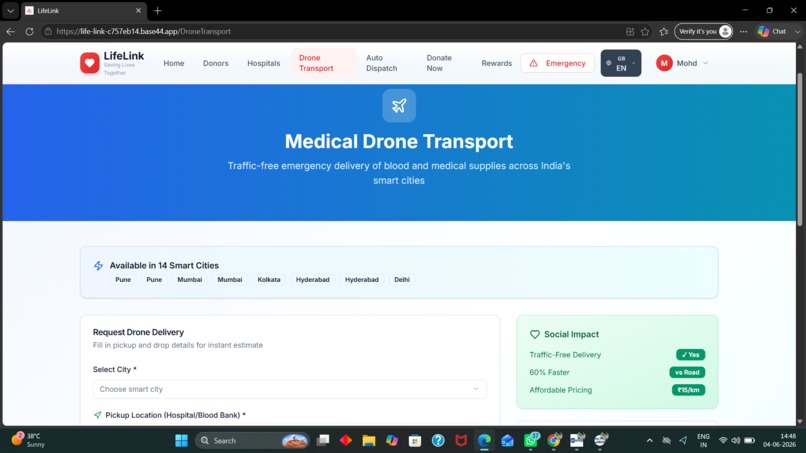806x453 pixels.
Task: Click the Available in 14 Smart Cities text
Action: tap(164, 265)
